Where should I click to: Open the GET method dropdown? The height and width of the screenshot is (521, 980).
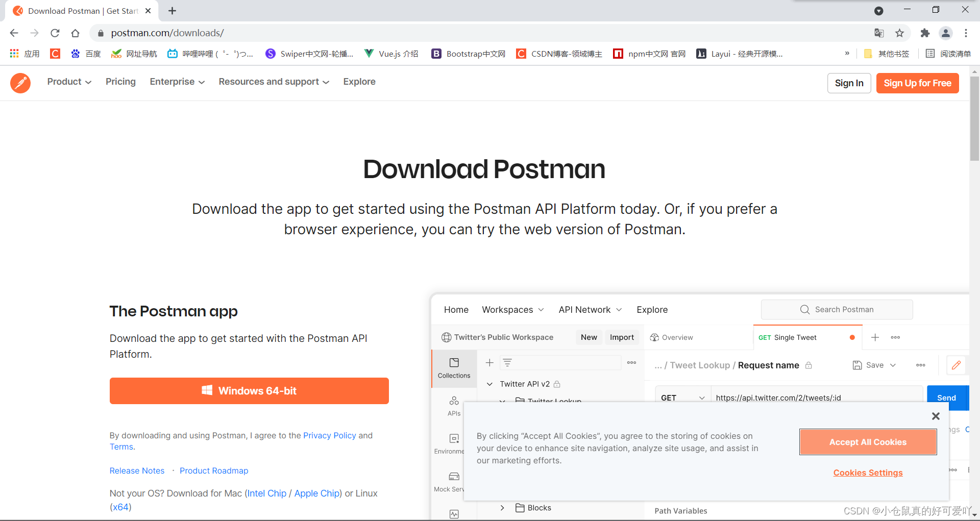683,398
